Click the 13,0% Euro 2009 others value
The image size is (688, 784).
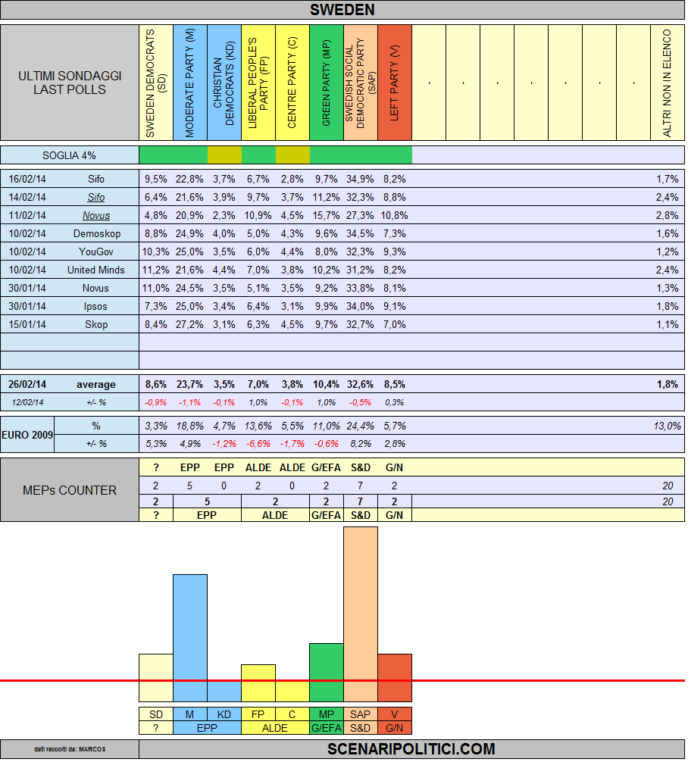(667, 426)
